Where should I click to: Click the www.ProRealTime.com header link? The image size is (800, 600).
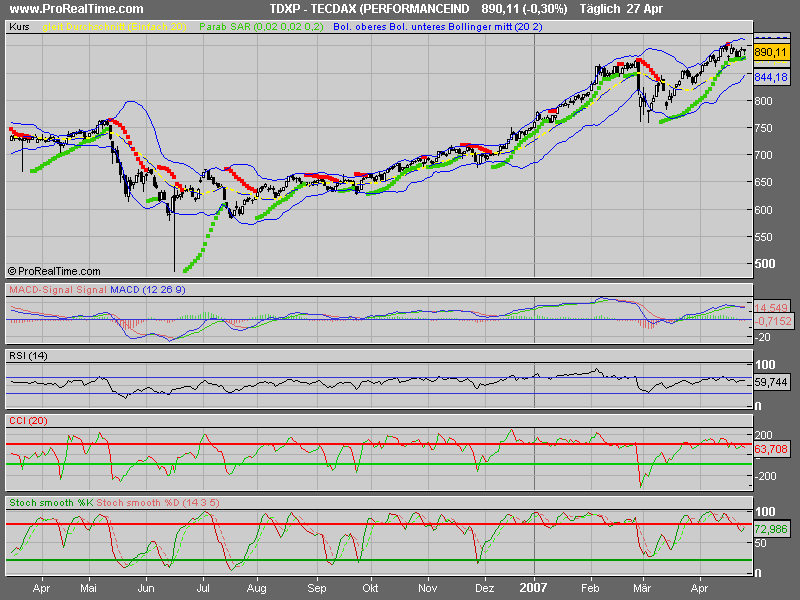[x=77, y=9]
